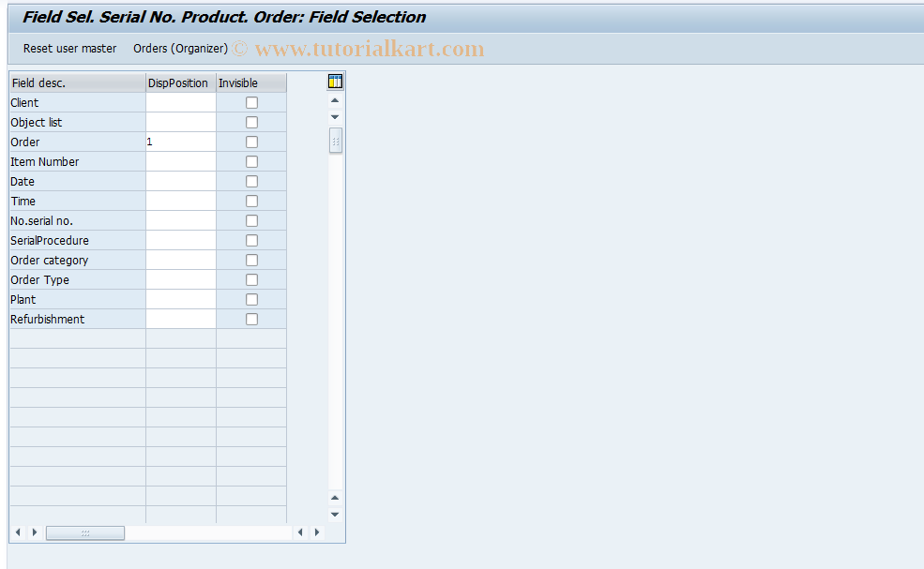The width and height of the screenshot is (924, 569).
Task: Click the DispPosition field for Item Number
Action: pos(181,162)
